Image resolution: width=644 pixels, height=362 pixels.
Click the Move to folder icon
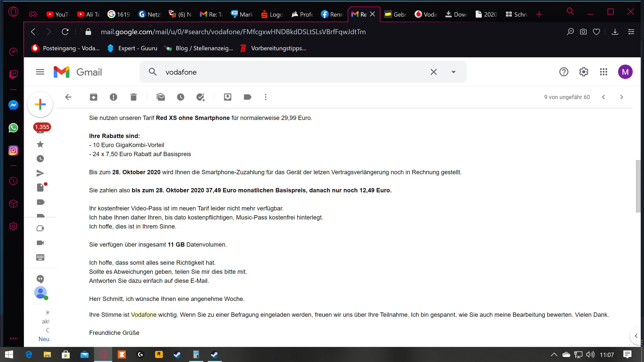(x=228, y=97)
